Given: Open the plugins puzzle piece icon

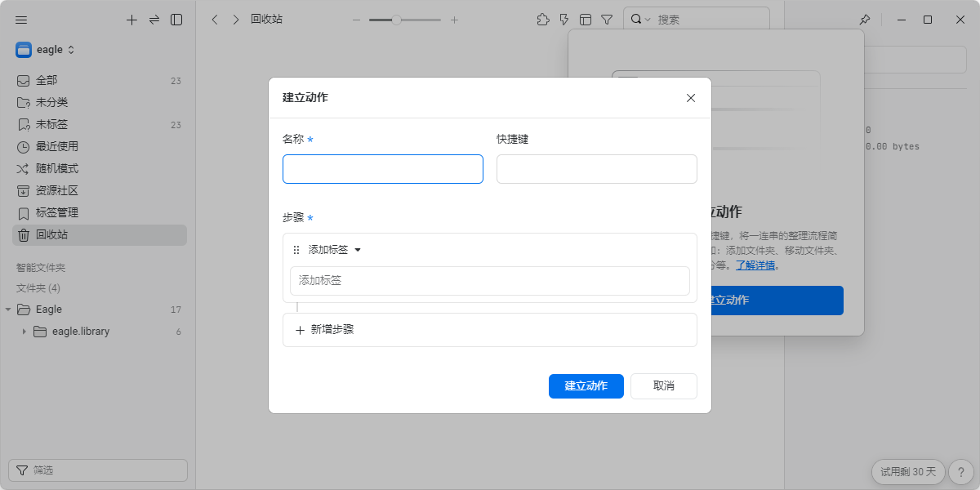Looking at the screenshot, I should [x=543, y=20].
